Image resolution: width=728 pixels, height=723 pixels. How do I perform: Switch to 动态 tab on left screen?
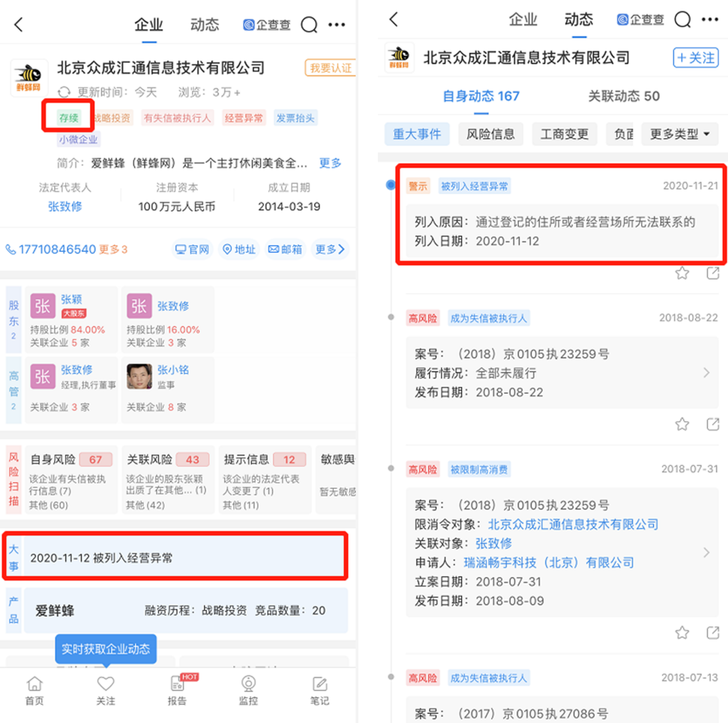click(x=205, y=25)
